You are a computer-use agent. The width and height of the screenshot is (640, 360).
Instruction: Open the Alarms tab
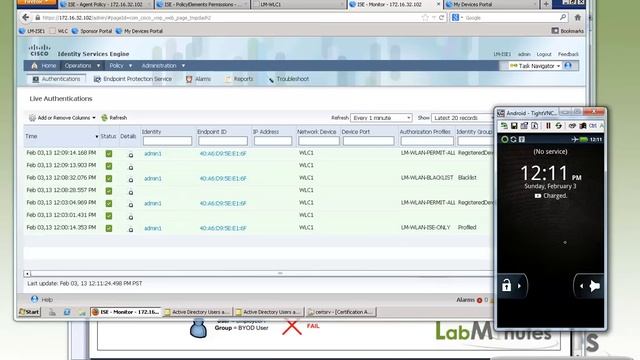tap(198, 79)
